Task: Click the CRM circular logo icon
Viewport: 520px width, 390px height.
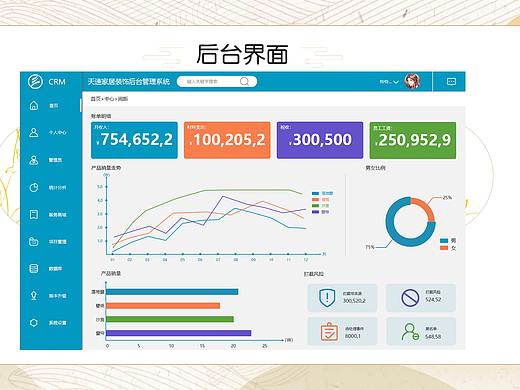Action: click(35, 81)
